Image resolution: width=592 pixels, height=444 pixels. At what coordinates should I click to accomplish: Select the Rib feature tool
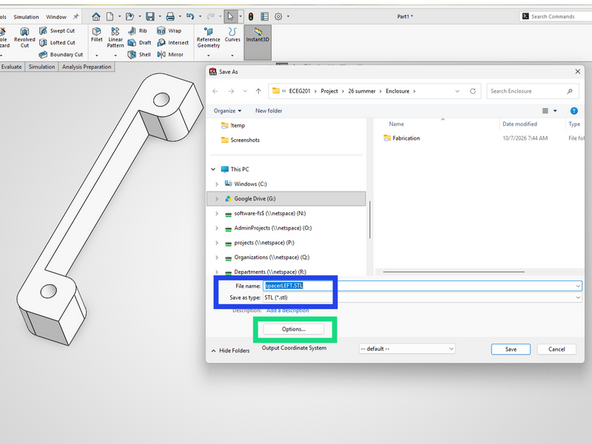[137, 31]
